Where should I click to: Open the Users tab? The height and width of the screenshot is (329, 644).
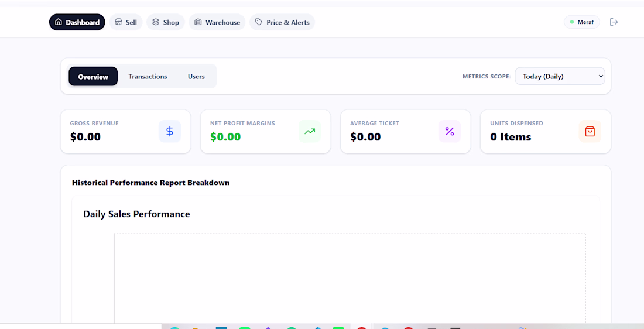click(196, 77)
